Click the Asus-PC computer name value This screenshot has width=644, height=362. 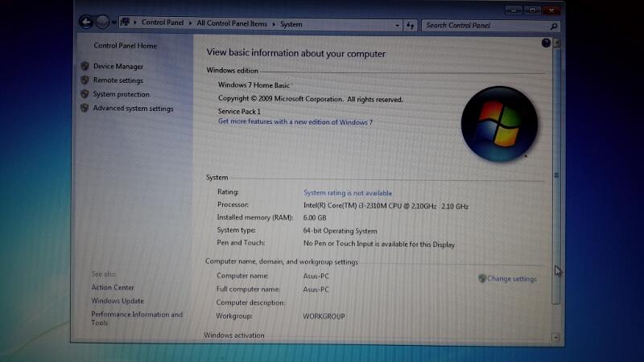316,276
